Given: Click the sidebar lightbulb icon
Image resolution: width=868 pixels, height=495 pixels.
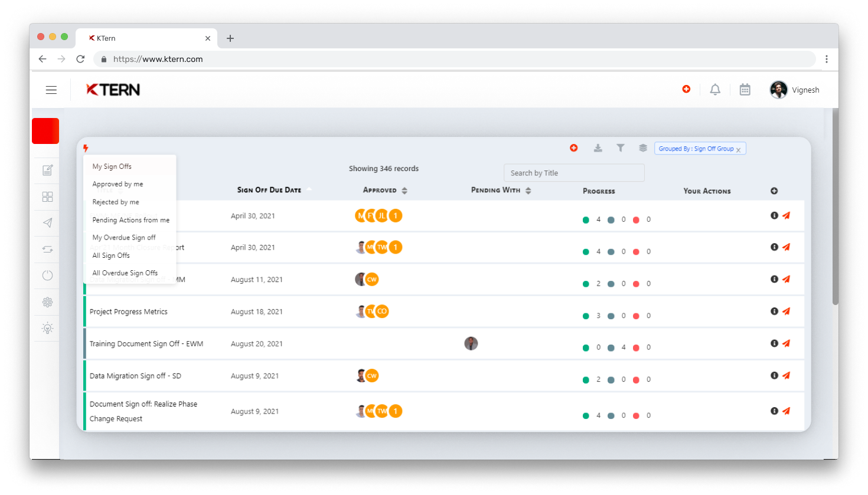Looking at the screenshot, I should 48,329.
